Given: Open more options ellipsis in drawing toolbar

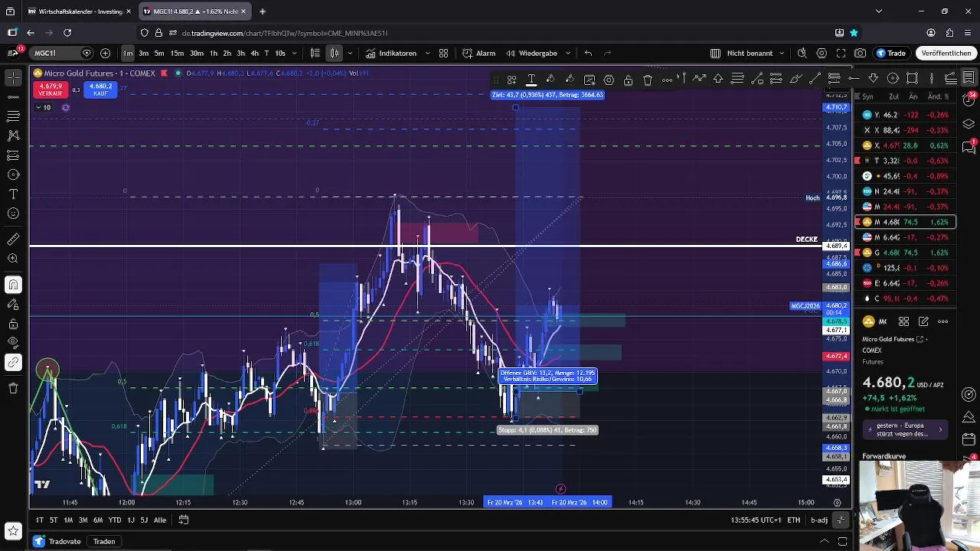Looking at the screenshot, I should pyautogui.click(x=667, y=80).
